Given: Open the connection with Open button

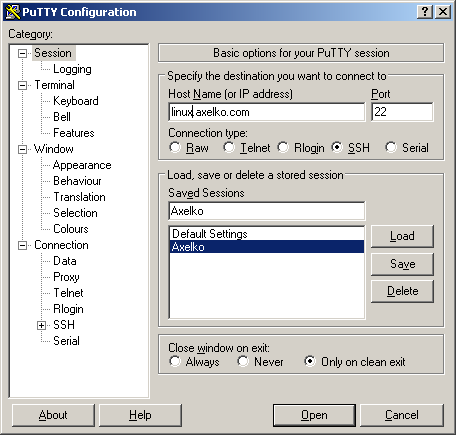Looking at the screenshot, I should pos(314,415).
